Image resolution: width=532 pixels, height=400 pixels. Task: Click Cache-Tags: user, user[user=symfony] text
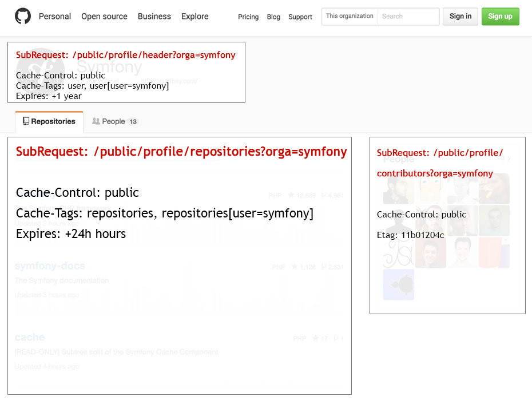(92, 85)
